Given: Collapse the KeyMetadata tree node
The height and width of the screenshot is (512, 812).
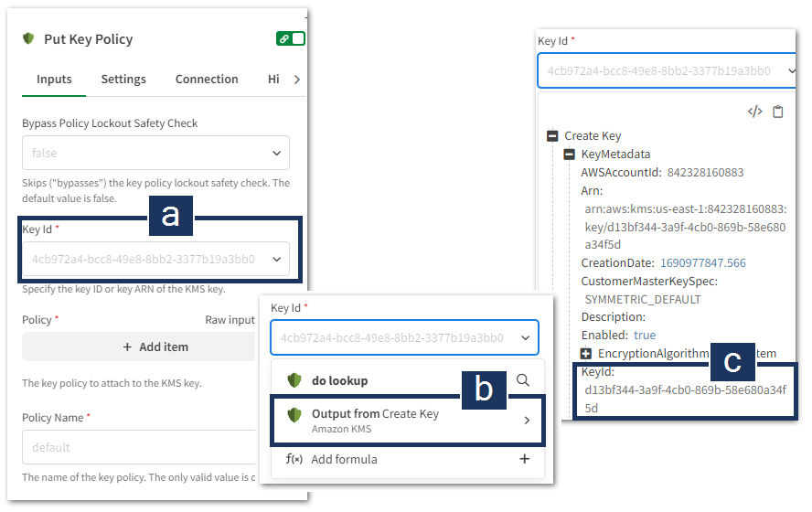Looking at the screenshot, I should click(569, 155).
